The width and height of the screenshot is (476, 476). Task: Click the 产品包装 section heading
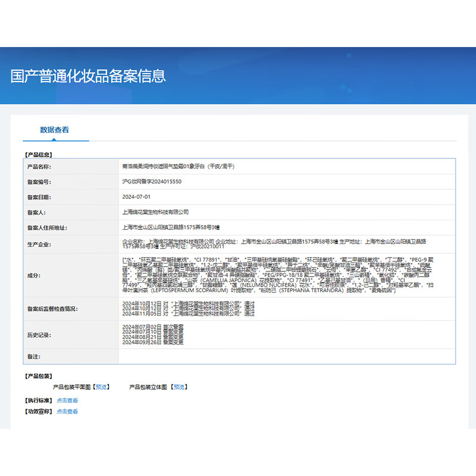38,376
